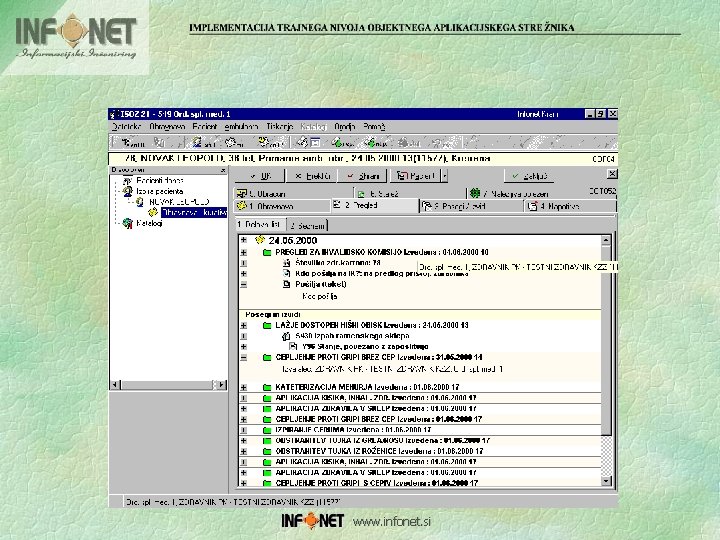Click the Katalogi tree icon in left panel
The height and width of the screenshot is (540, 720).
pyautogui.click(x=128, y=223)
